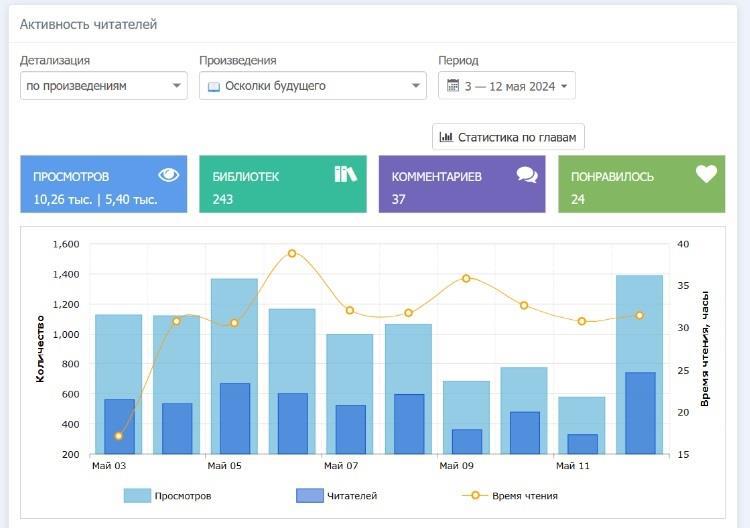
Task: Click the heart icon on Понравилось card
Action: pyautogui.click(x=706, y=174)
